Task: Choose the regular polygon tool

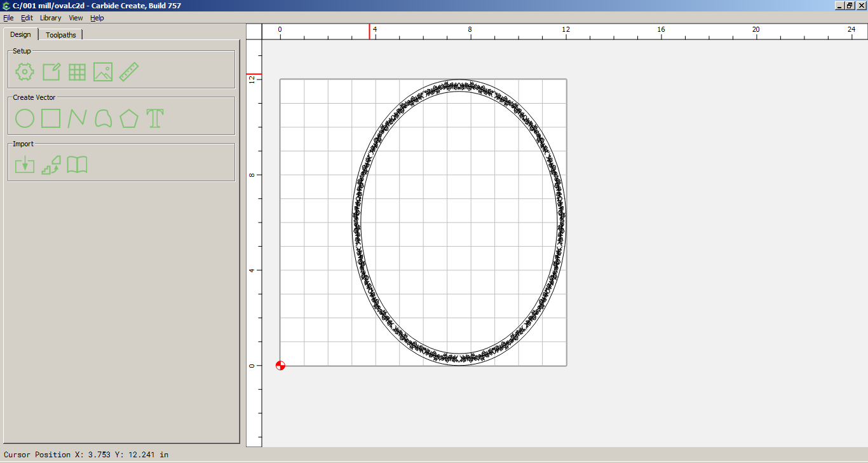Action: (129, 118)
